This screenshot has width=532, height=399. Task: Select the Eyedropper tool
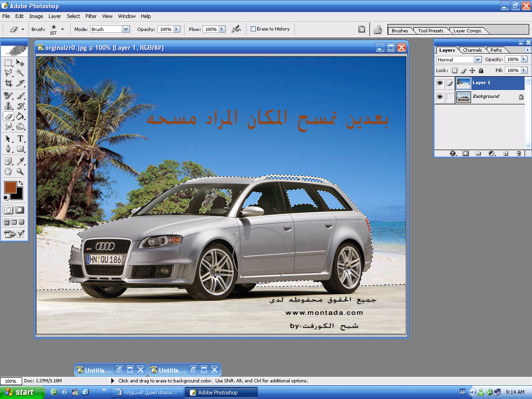coord(20,161)
